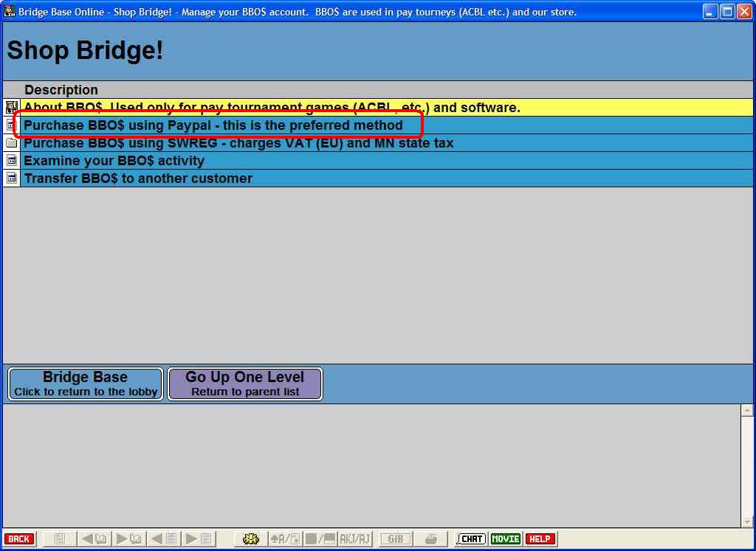The width and height of the screenshot is (756, 551).
Task: Click the red BACK button
Action: point(19,538)
